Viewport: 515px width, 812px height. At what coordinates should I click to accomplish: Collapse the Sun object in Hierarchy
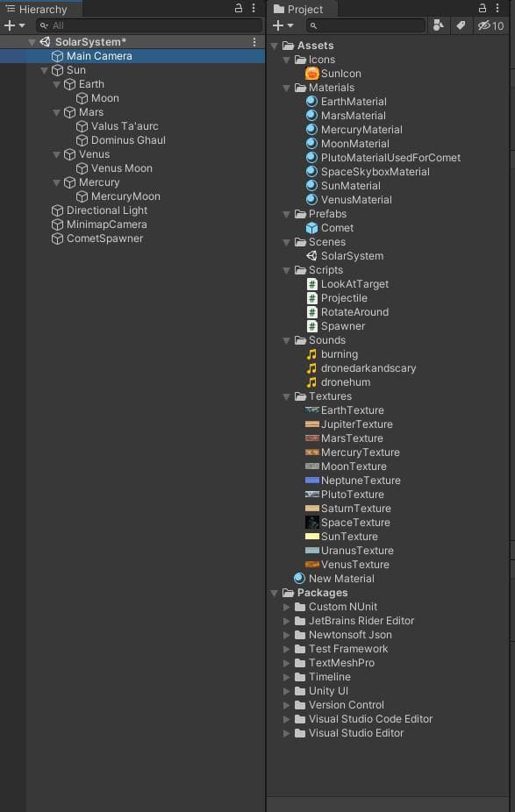pyautogui.click(x=45, y=70)
